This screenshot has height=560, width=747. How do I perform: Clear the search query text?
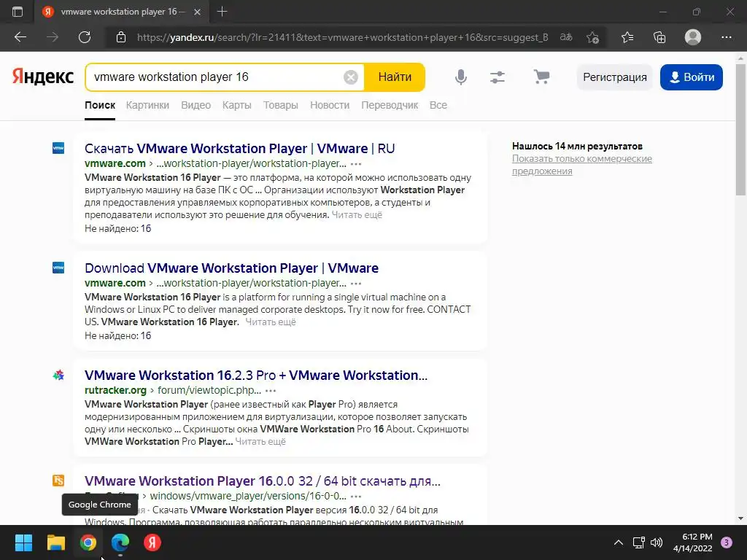point(351,77)
